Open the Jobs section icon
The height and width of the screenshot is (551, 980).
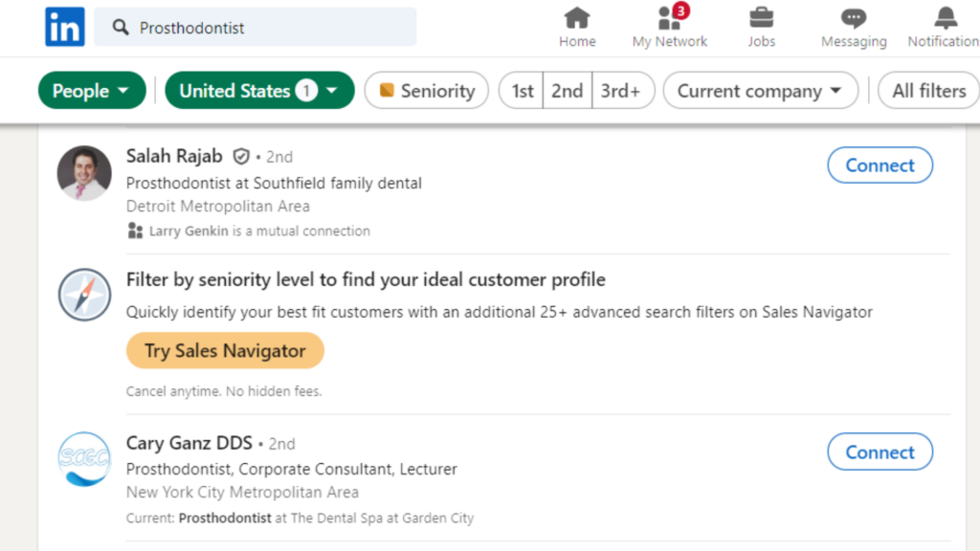(761, 21)
